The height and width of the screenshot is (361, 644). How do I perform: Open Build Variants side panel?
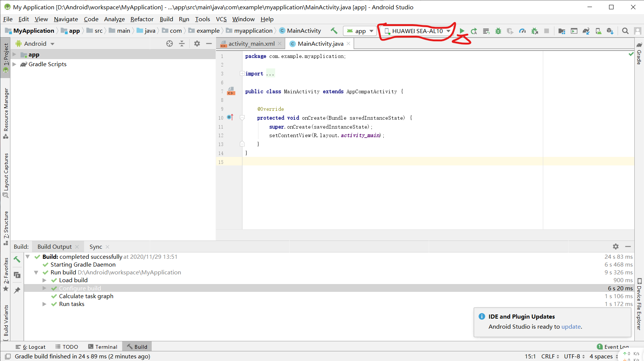click(6, 320)
